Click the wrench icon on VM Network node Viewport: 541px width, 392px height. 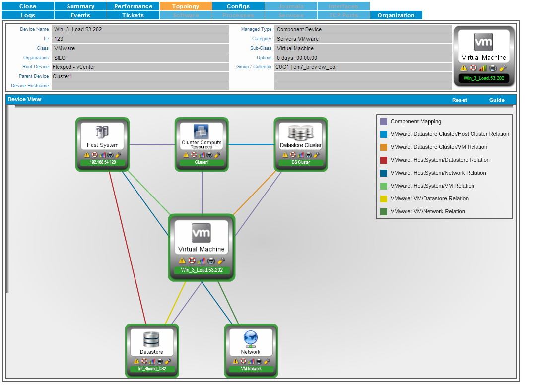point(267,361)
